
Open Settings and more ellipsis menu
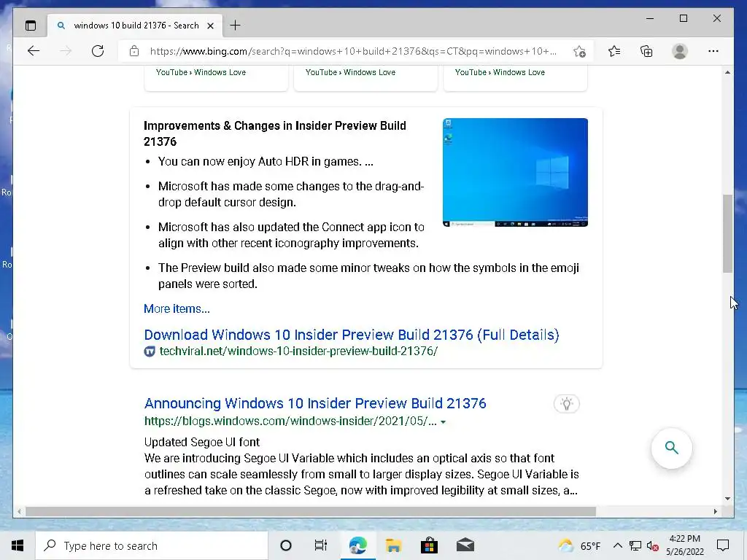click(713, 51)
